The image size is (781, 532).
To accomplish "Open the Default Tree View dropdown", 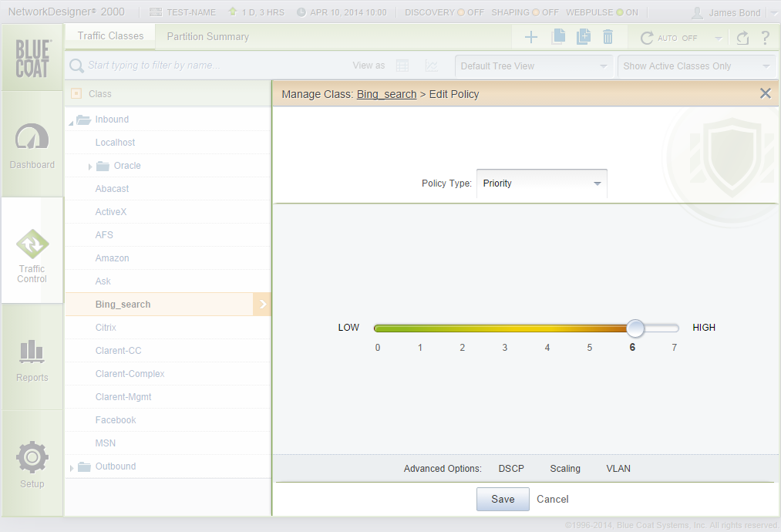I will pos(534,66).
